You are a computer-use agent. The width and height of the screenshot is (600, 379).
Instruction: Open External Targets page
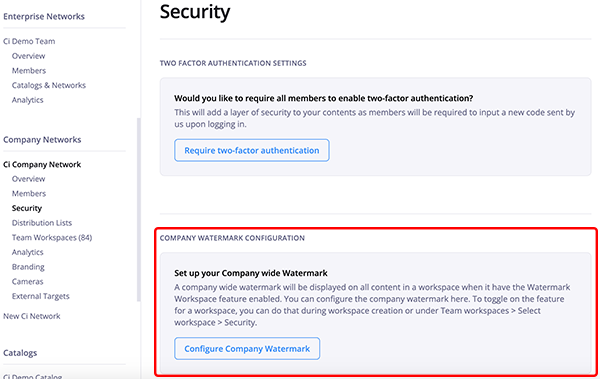[41, 296]
